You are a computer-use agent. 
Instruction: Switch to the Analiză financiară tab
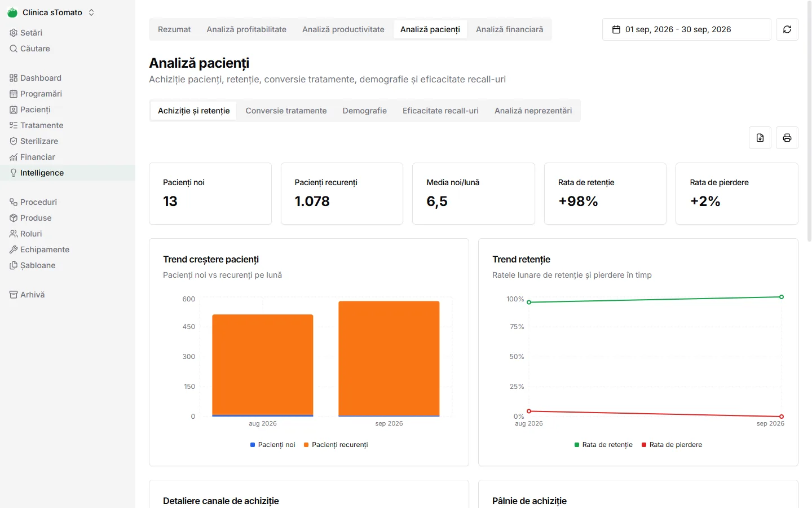click(510, 29)
